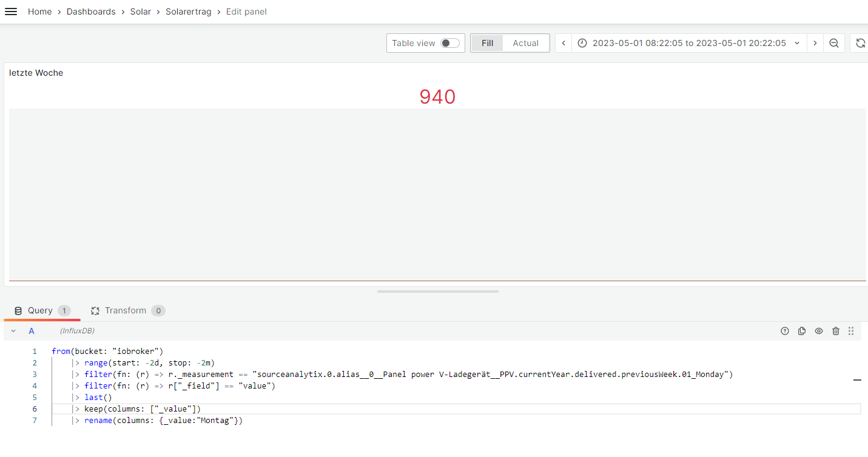Toggle the Table view switch
868x457 pixels.
coord(450,43)
